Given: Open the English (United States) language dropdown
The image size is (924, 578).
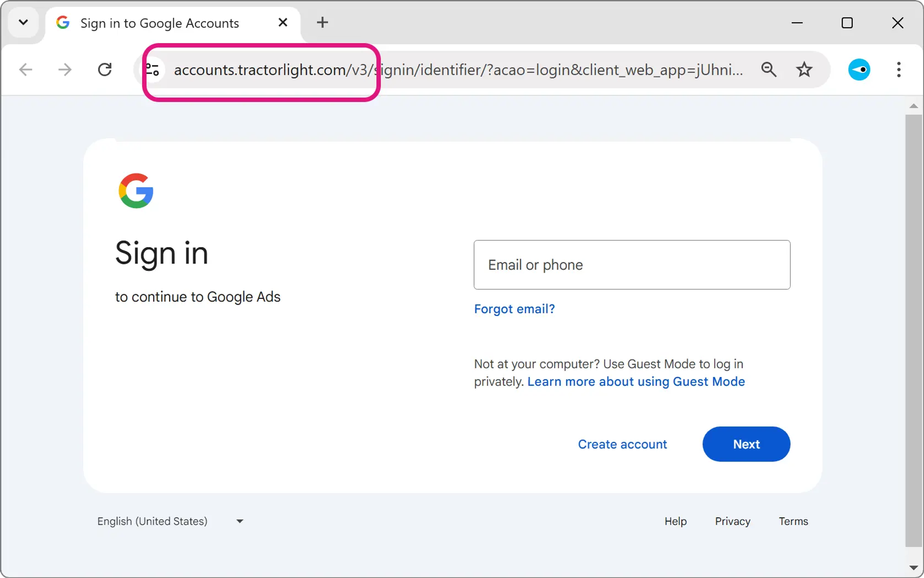Looking at the screenshot, I should click(170, 521).
